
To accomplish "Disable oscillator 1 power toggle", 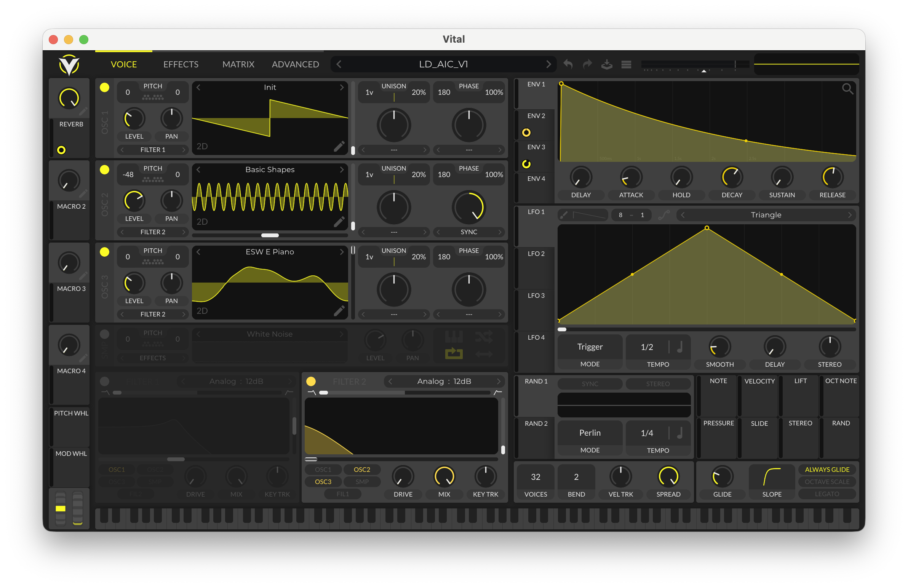I will point(104,87).
